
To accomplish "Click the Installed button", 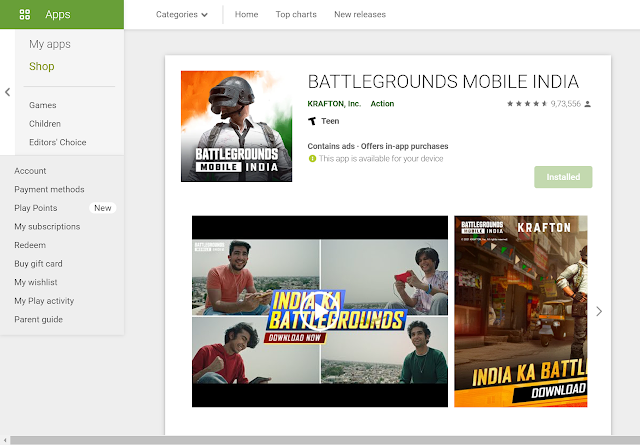I will pos(563,177).
